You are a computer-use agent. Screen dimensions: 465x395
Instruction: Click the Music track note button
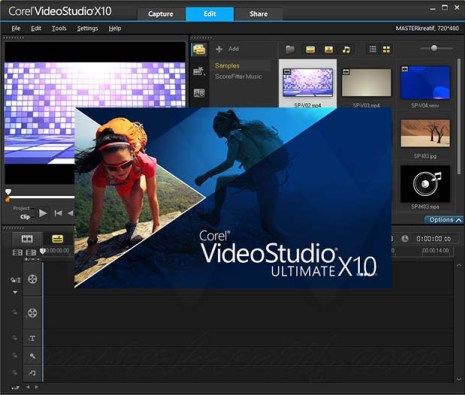[32, 373]
